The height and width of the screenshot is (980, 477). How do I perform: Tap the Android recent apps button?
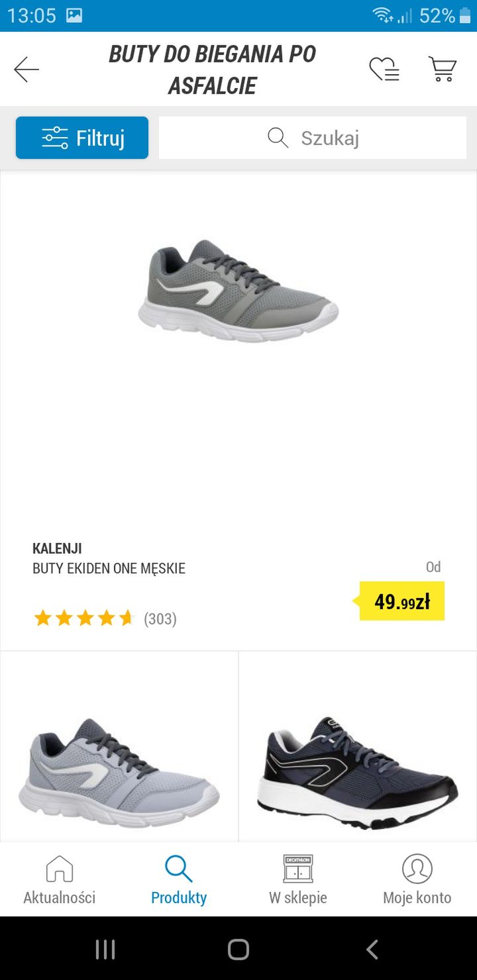click(105, 949)
